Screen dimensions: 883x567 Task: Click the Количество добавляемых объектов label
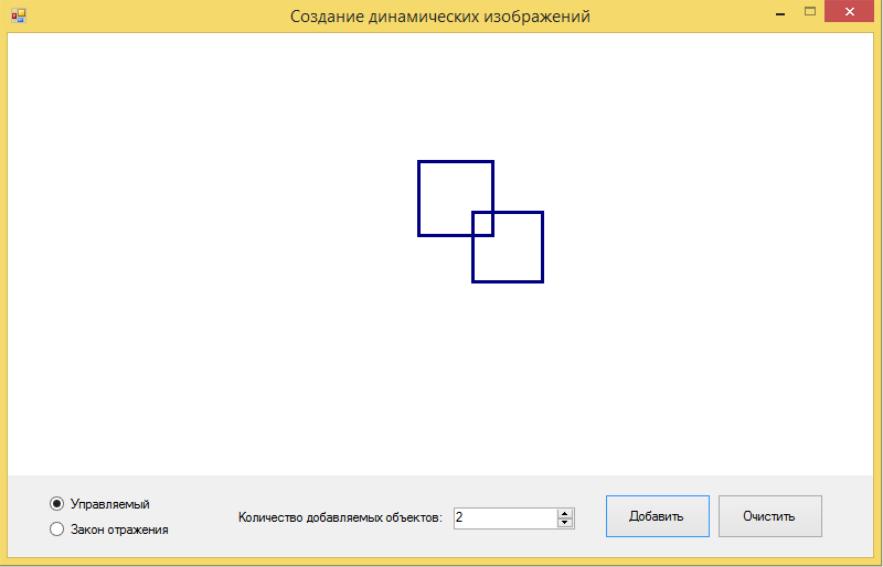pyautogui.click(x=340, y=517)
